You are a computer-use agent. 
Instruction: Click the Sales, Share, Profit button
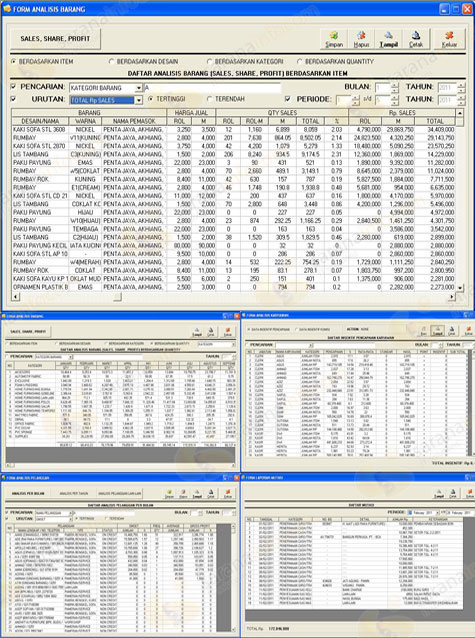pyautogui.click(x=55, y=39)
